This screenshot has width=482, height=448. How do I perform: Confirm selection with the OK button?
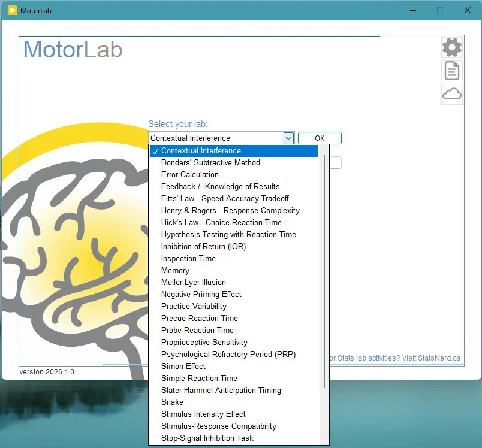pyautogui.click(x=320, y=138)
